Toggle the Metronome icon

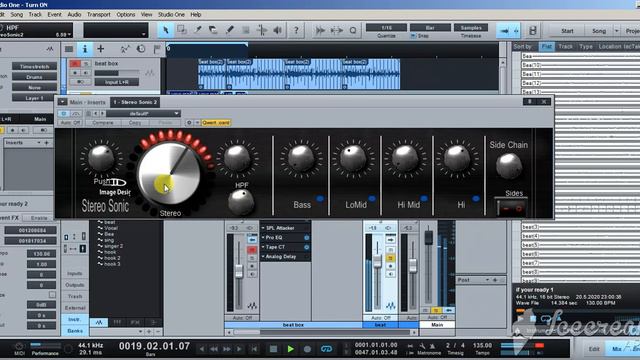click(x=432, y=346)
